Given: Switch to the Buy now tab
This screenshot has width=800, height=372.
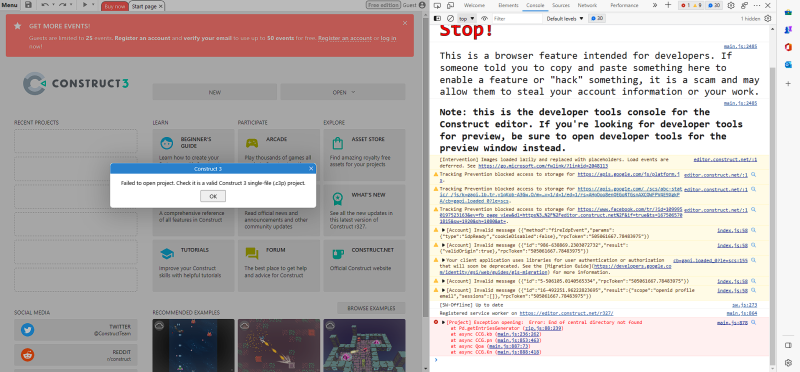Looking at the screenshot, I should tap(114, 6).
